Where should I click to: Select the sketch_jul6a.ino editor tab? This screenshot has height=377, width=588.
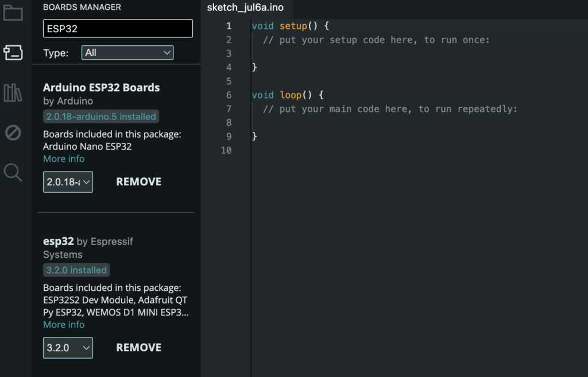click(245, 7)
